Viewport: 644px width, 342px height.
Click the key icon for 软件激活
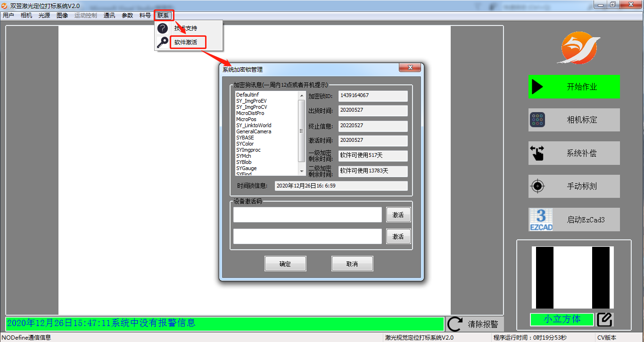163,43
